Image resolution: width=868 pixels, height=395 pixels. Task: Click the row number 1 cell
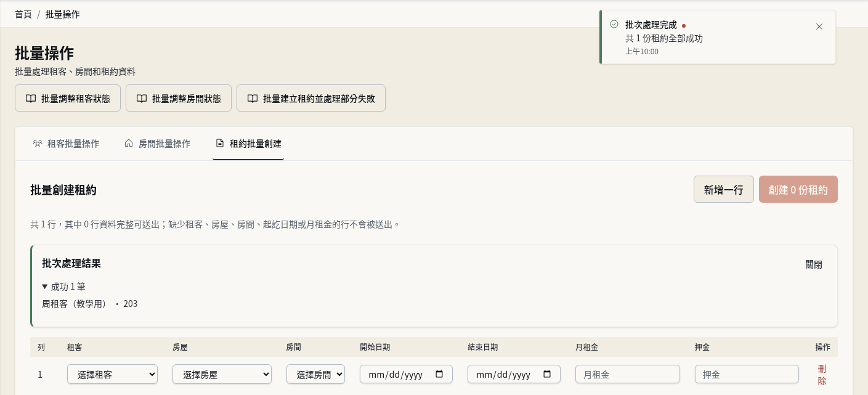coord(40,374)
